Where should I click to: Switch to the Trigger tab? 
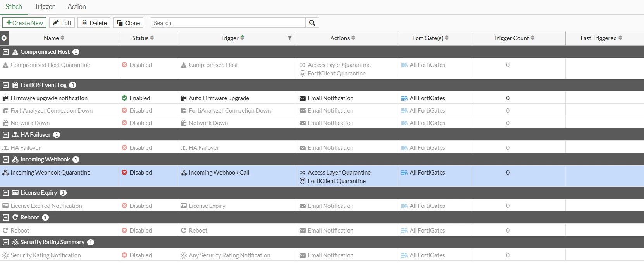(x=45, y=7)
